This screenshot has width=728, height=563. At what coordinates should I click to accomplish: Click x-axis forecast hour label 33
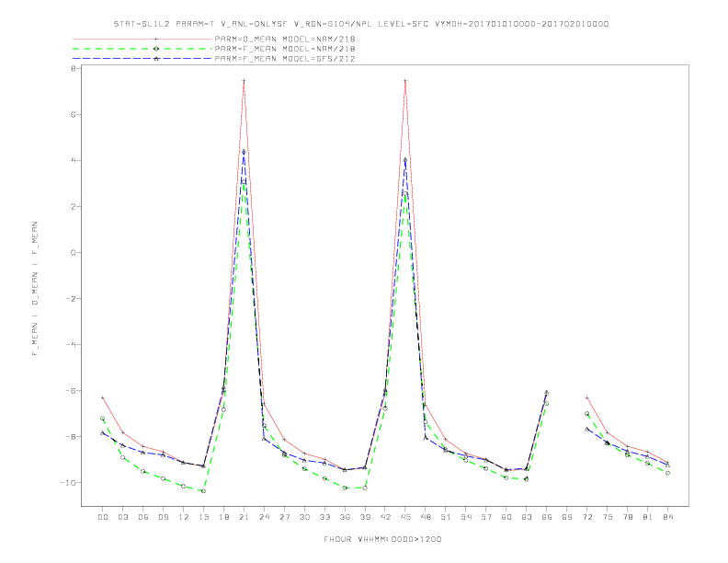tap(324, 517)
